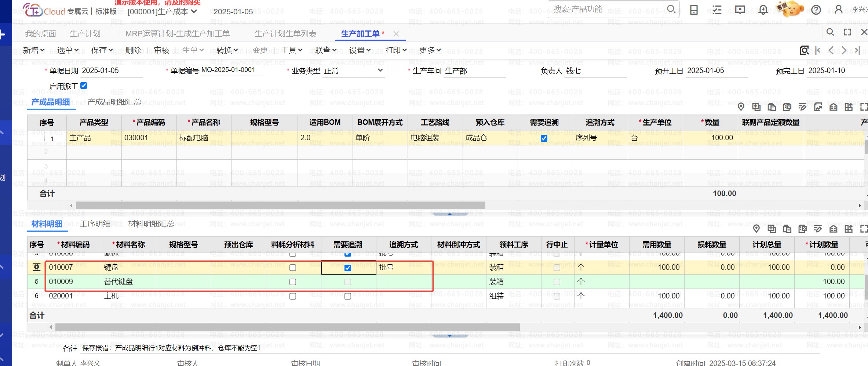Image resolution: width=868 pixels, height=366 pixels.
Task: Switch to the 工序明细 tab
Action: point(95,224)
